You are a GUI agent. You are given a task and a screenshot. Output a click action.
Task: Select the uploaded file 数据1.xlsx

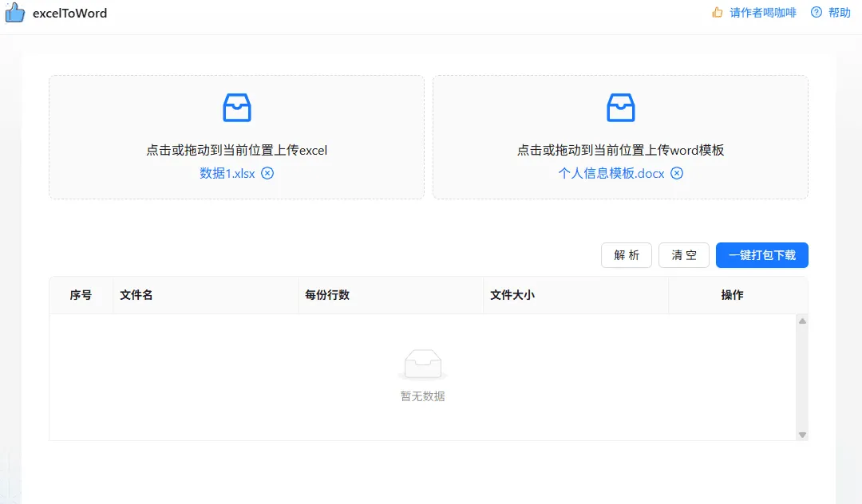[227, 174]
